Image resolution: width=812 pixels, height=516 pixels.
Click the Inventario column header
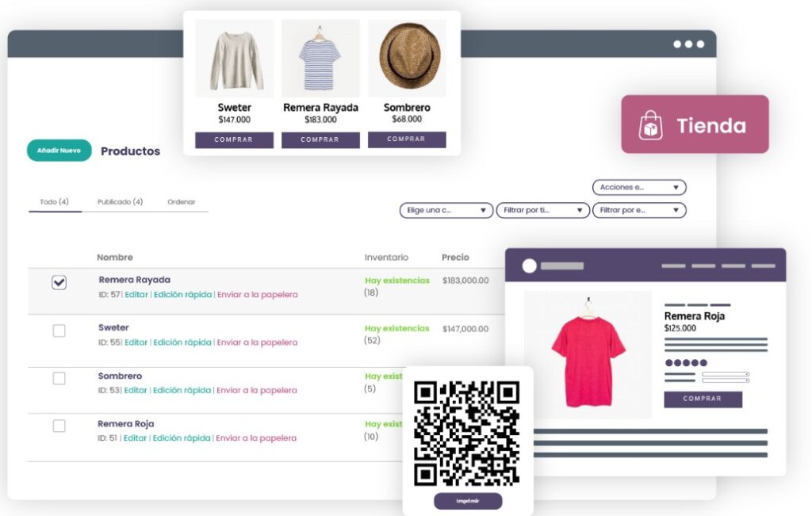pos(386,258)
